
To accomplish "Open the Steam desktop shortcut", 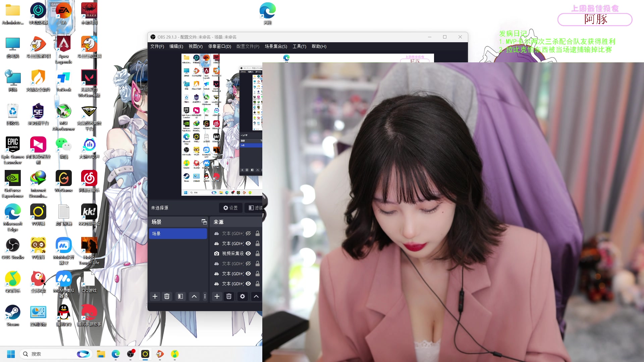I will [13, 315].
